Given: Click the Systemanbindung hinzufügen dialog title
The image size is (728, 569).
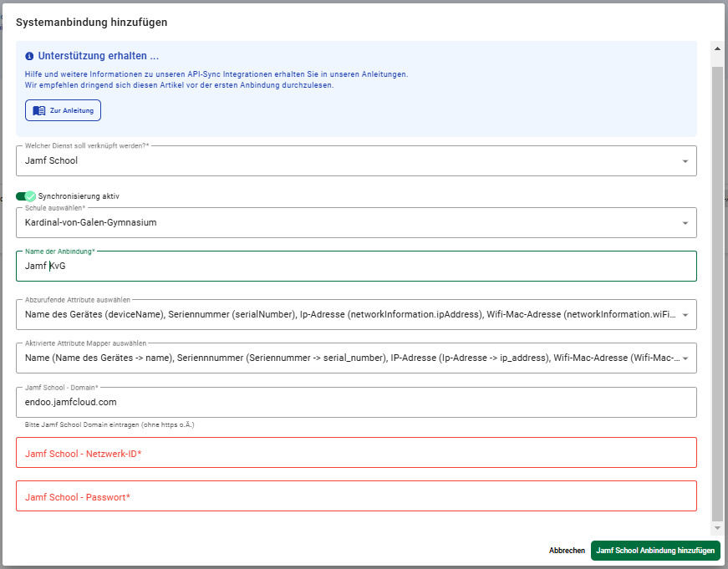Looking at the screenshot, I should click(x=91, y=23).
